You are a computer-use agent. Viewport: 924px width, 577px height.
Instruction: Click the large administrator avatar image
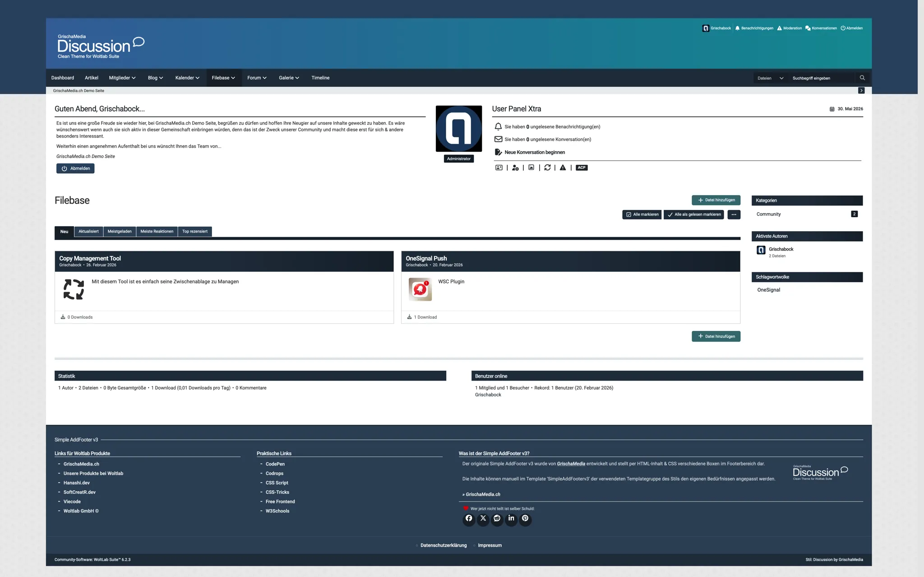point(458,129)
